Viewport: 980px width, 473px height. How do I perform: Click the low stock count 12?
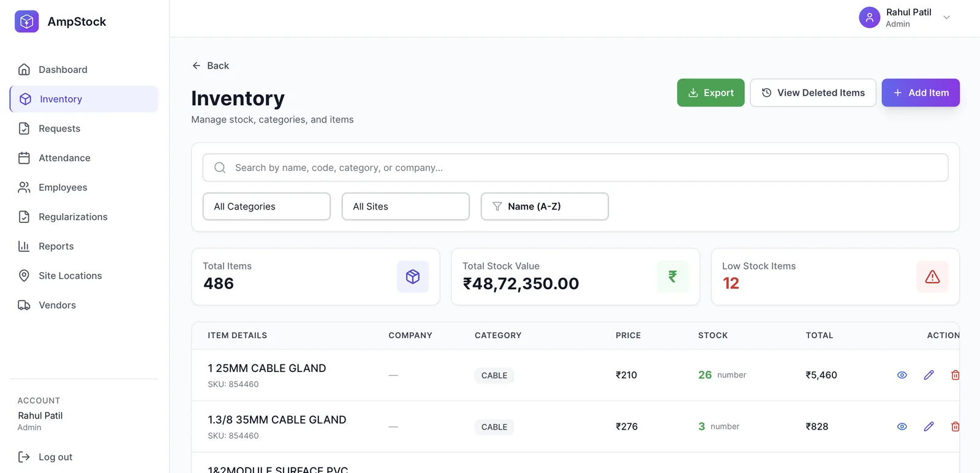tap(731, 283)
